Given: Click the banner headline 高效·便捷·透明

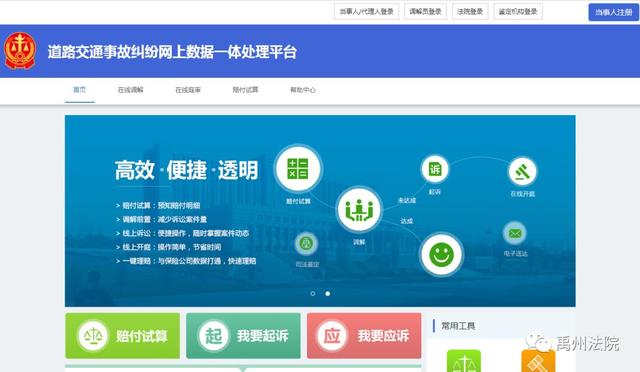Looking at the screenshot, I should [187, 170].
